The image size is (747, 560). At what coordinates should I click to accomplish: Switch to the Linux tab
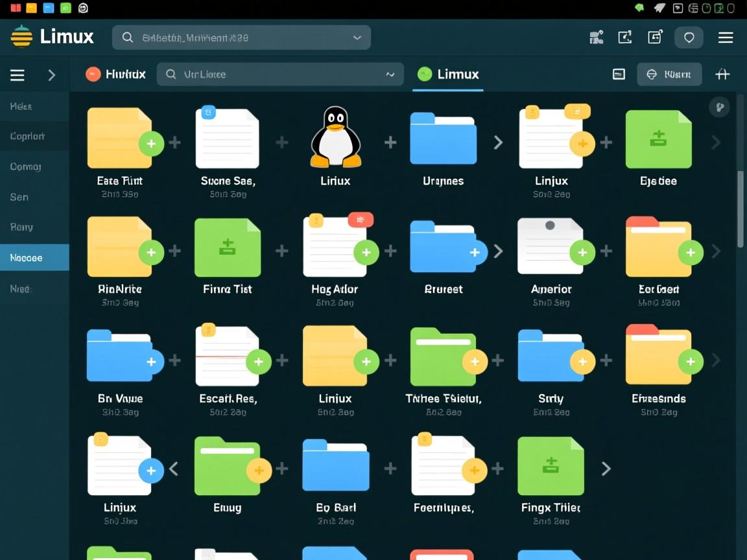pos(447,74)
